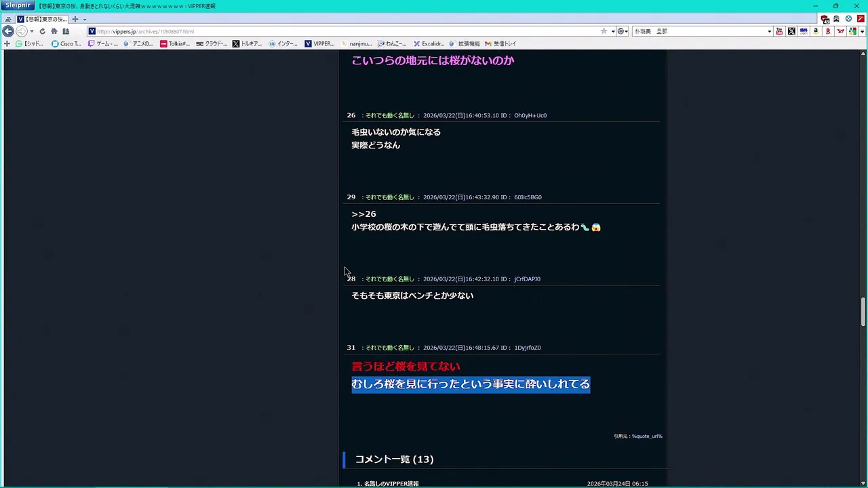
Task: Open the search box history dropdown arrow
Action: [769, 31]
